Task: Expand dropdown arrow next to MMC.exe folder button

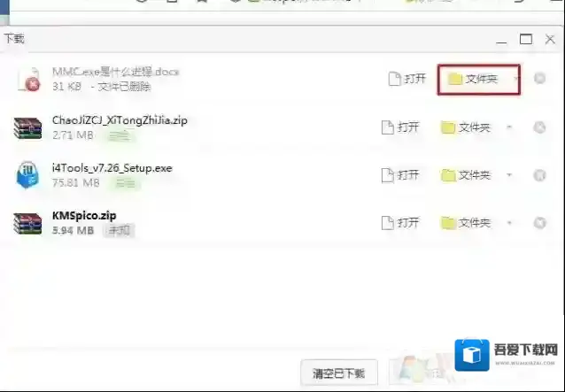Action: point(515,78)
